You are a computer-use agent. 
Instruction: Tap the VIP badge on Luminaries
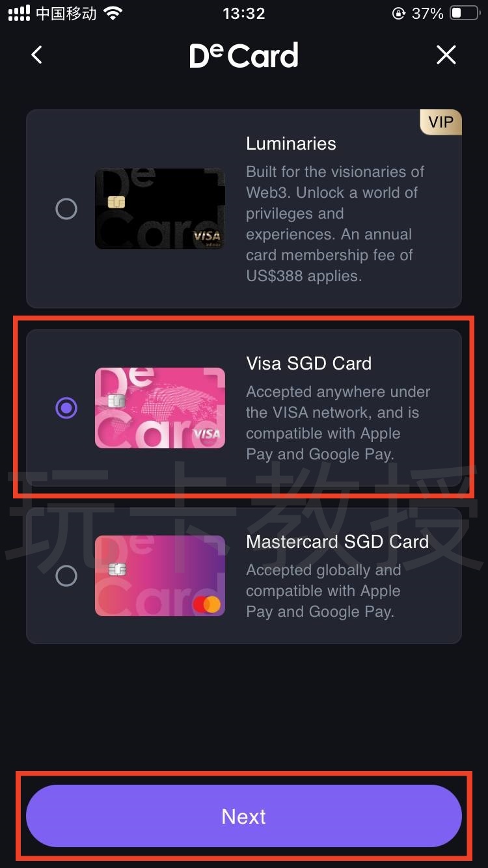tap(441, 122)
